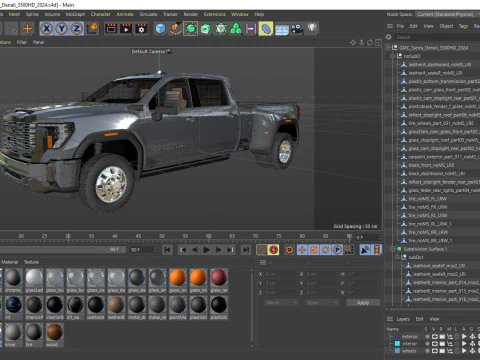Open the Simulate menu

tap(148, 14)
